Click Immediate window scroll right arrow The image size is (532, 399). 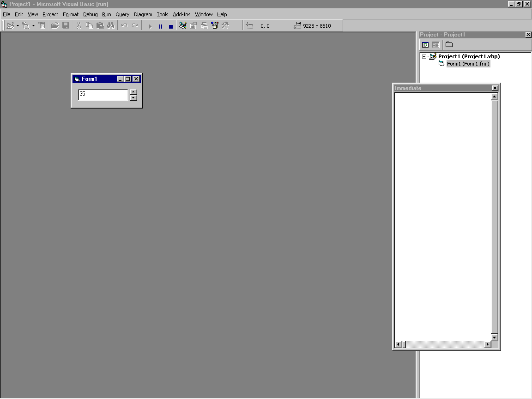pos(488,345)
